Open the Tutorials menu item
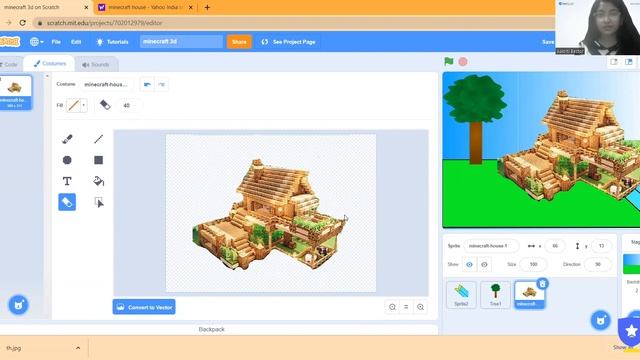 (112, 42)
